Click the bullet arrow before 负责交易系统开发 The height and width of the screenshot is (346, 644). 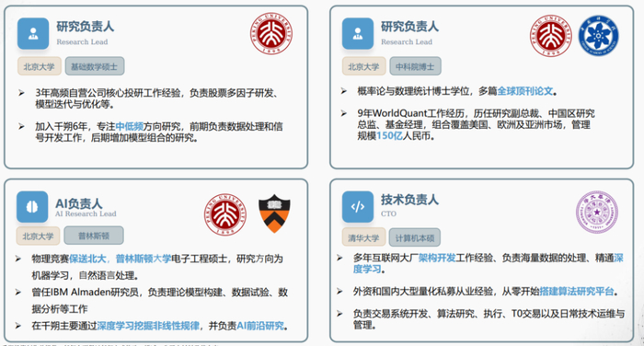click(x=339, y=314)
